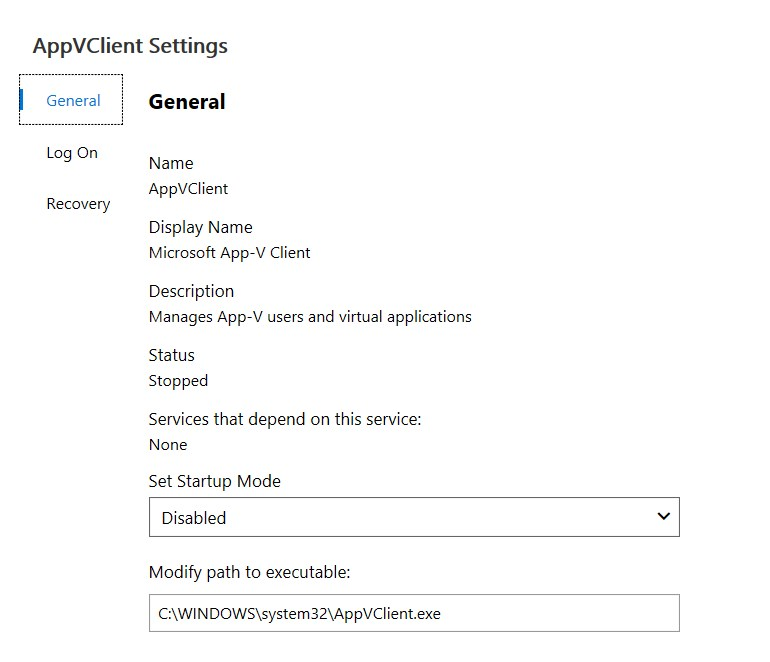The width and height of the screenshot is (770, 662).
Task: Click the None dependent services value
Action: [168, 444]
